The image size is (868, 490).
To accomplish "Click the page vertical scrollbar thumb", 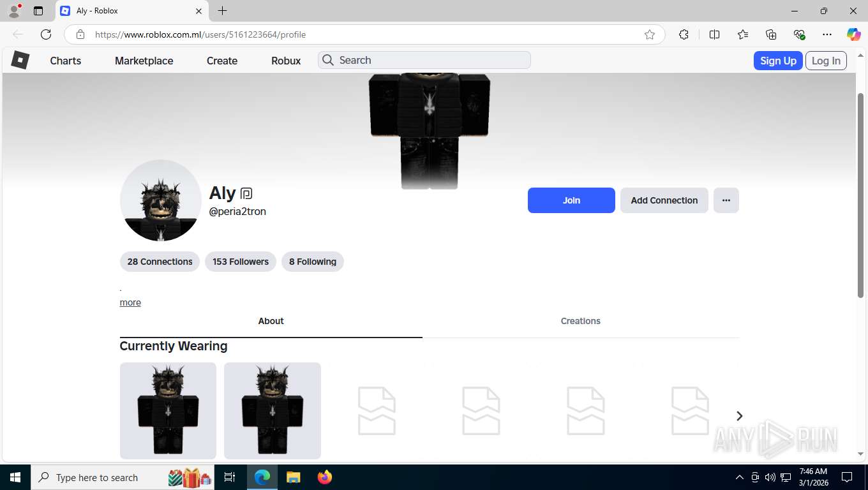I will tap(860, 195).
